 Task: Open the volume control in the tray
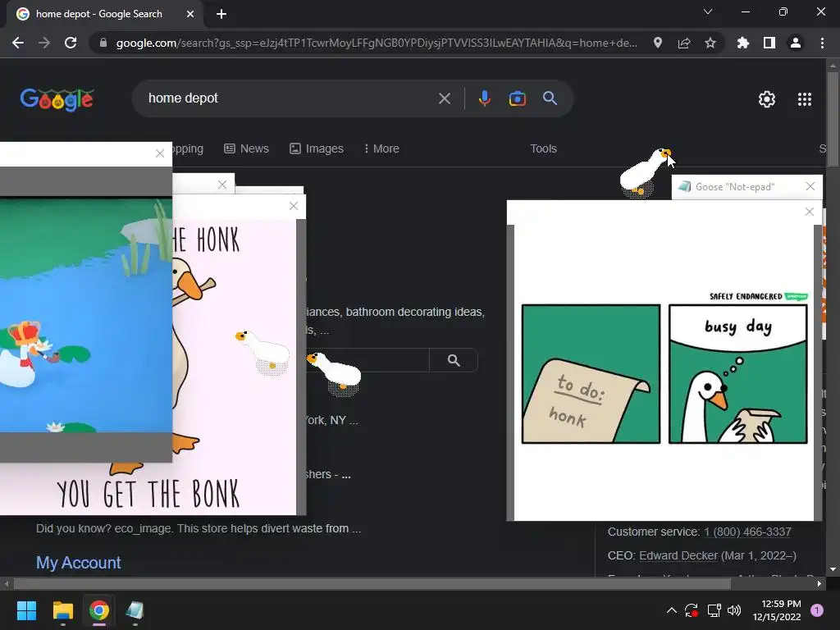pyautogui.click(x=734, y=610)
